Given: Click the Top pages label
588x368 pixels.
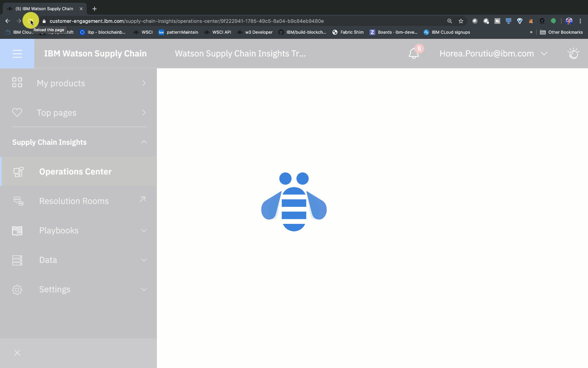Looking at the screenshot, I should 56,113.
